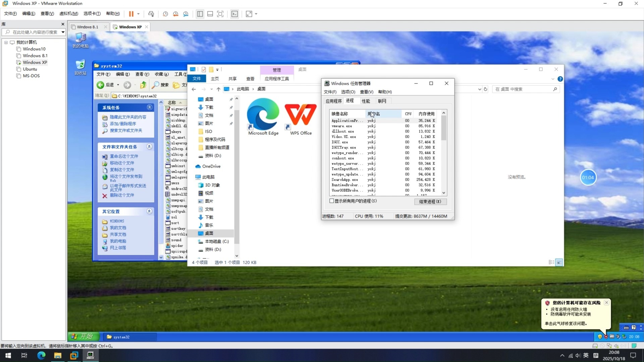The height and width of the screenshot is (362, 644).
Task: Switch to the 性能 tab in Task Manager
Action: click(366, 101)
